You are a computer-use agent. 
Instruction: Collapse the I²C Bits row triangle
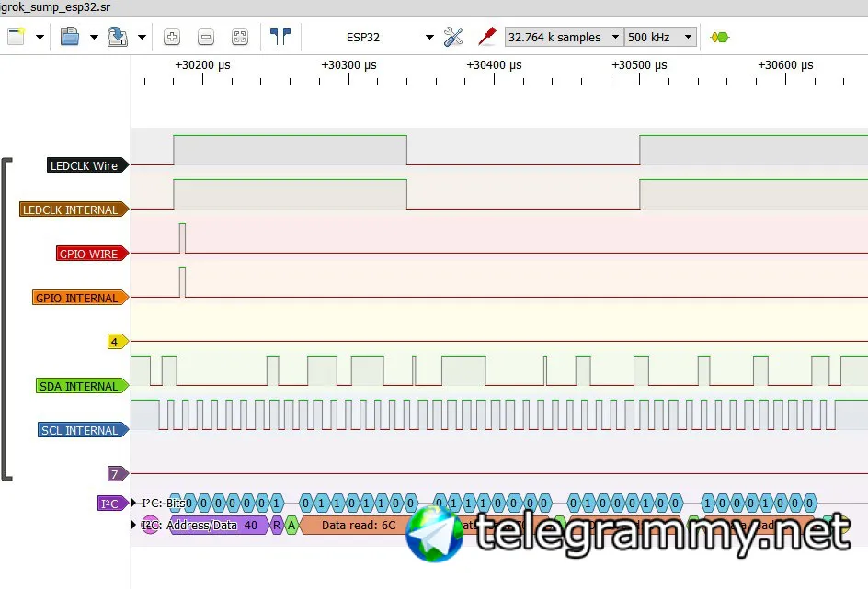pyautogui.click(x=133, y=503)
